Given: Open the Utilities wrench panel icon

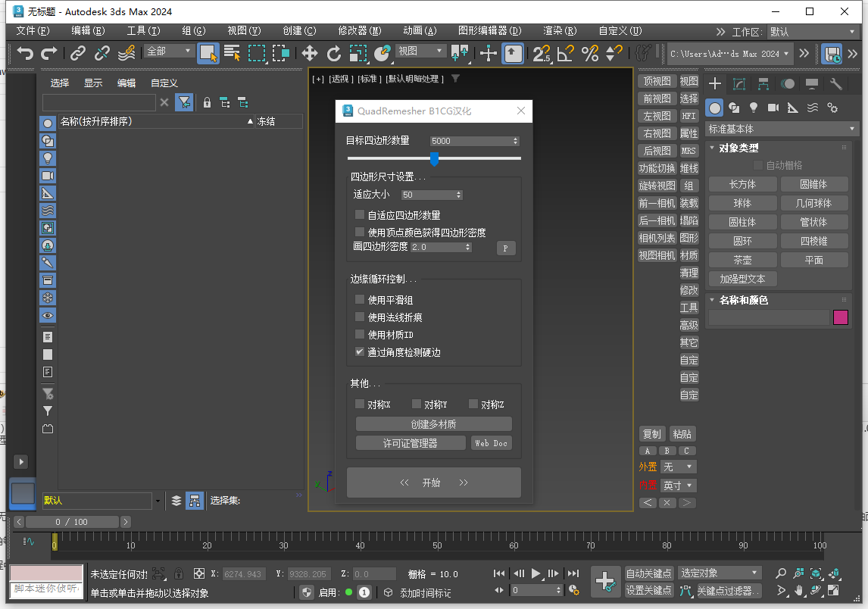Looking at the screenshot, I should tap(836, 83).
